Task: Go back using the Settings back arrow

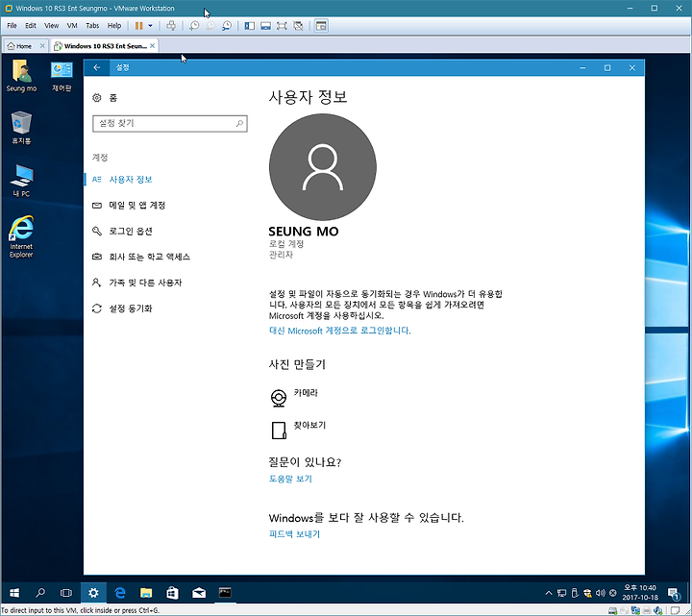Action: (x=97, y=67)
